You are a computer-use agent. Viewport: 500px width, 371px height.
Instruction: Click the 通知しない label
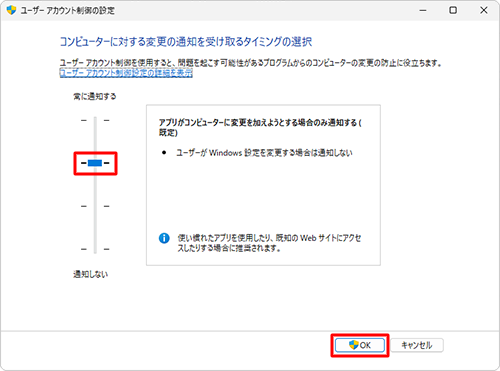(91, 274)
